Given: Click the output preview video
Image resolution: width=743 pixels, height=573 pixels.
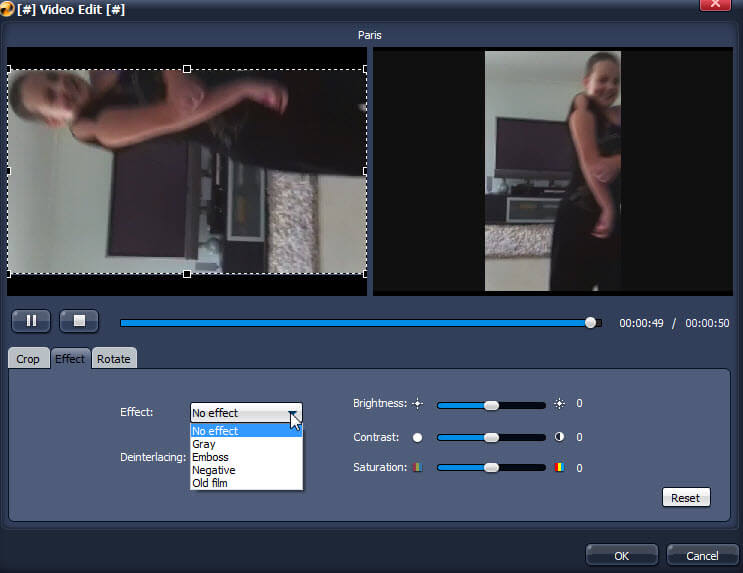Looking at the screenshot, I should pos(553,171).
